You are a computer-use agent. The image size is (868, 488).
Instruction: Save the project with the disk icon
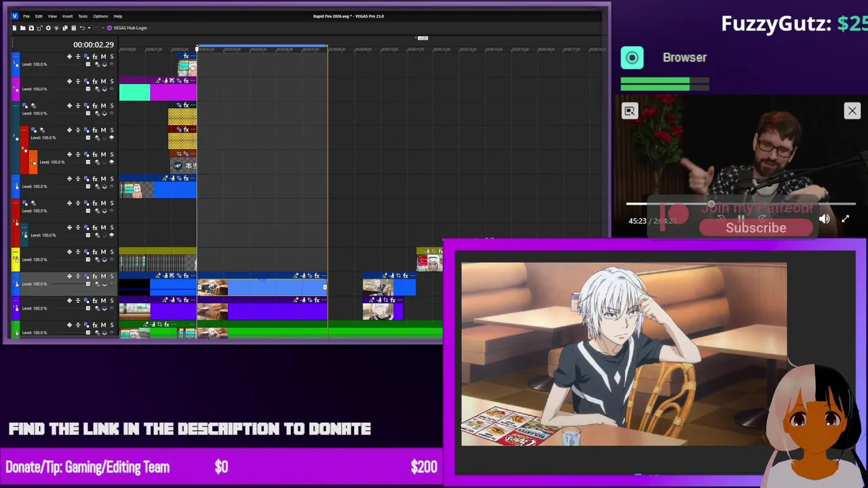(31, 28)
